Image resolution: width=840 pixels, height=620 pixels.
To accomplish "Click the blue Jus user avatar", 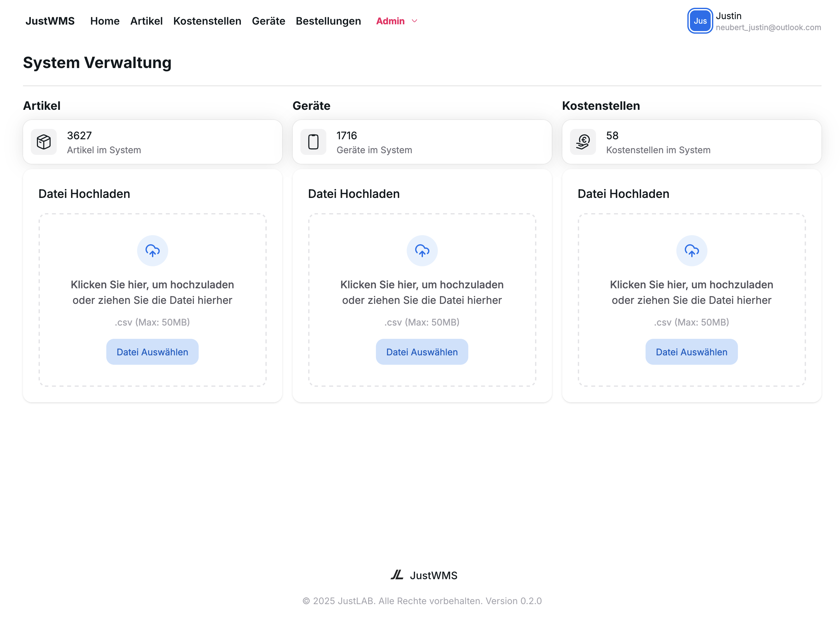I will (700, 21).
